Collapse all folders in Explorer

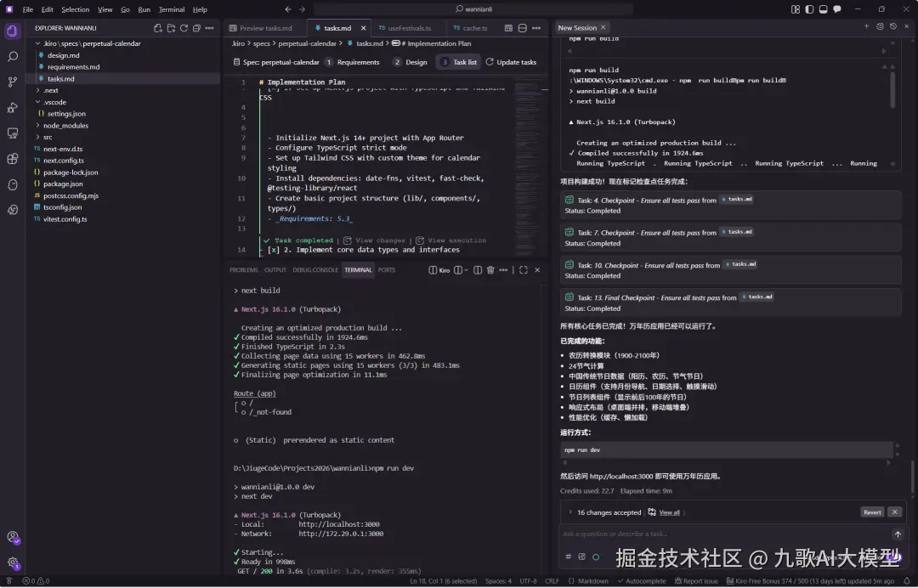coord(196,28)
